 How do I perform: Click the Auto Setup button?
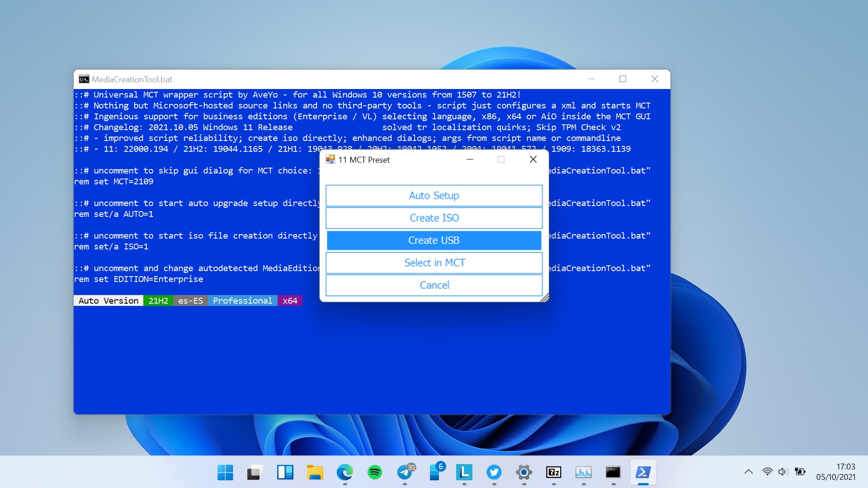click(x=434, y=196)
